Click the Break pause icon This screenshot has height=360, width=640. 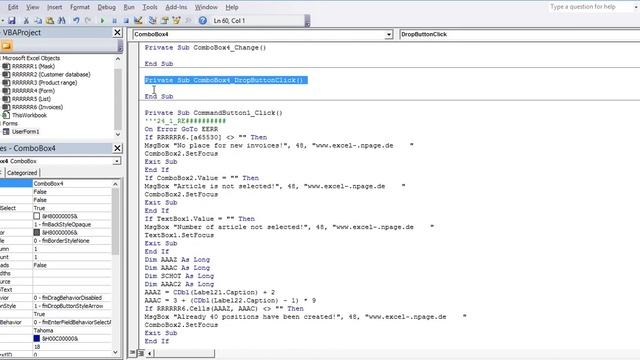coord(114,20)
